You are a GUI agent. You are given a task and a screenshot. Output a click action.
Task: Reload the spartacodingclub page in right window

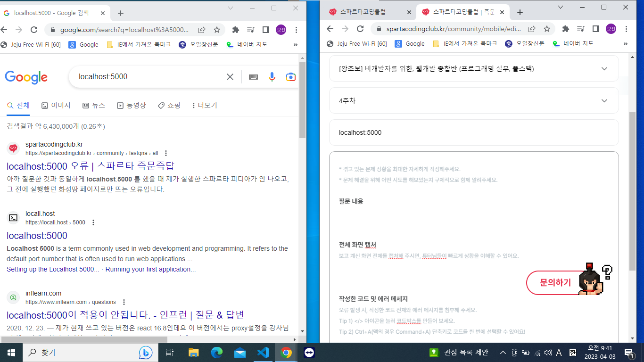coord(360,29)
